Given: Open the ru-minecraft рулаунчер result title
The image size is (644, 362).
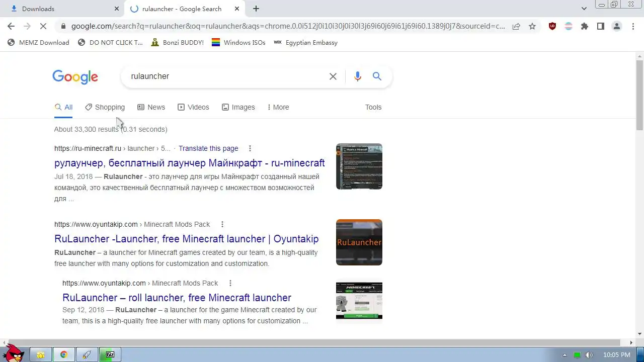Looking at the screenshot, I should 190,163.
